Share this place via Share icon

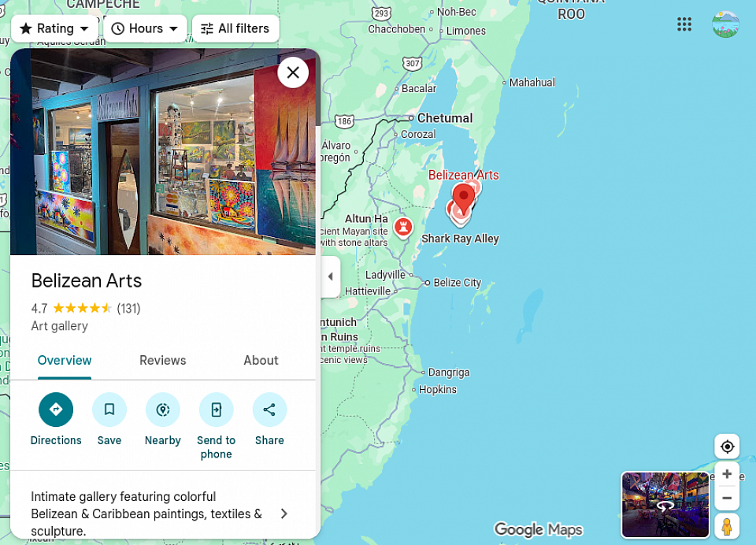tap(269, 410)
